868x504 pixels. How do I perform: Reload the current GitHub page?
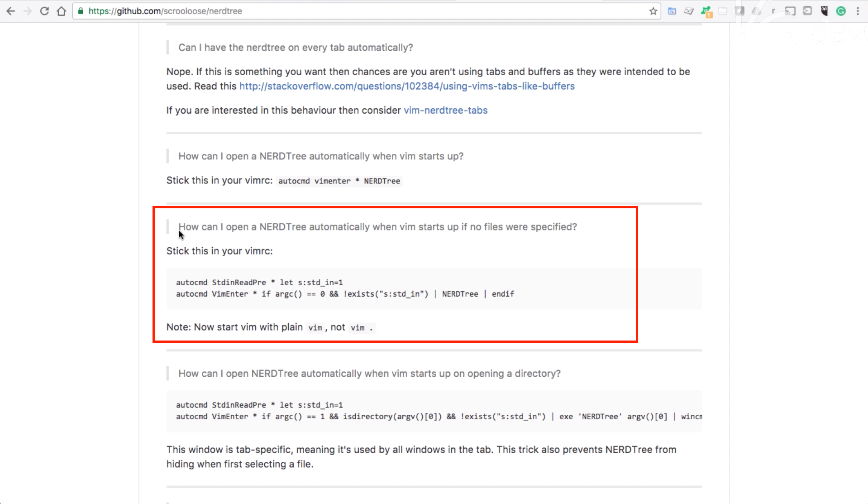pyautogui.click(x=44, y=11)
